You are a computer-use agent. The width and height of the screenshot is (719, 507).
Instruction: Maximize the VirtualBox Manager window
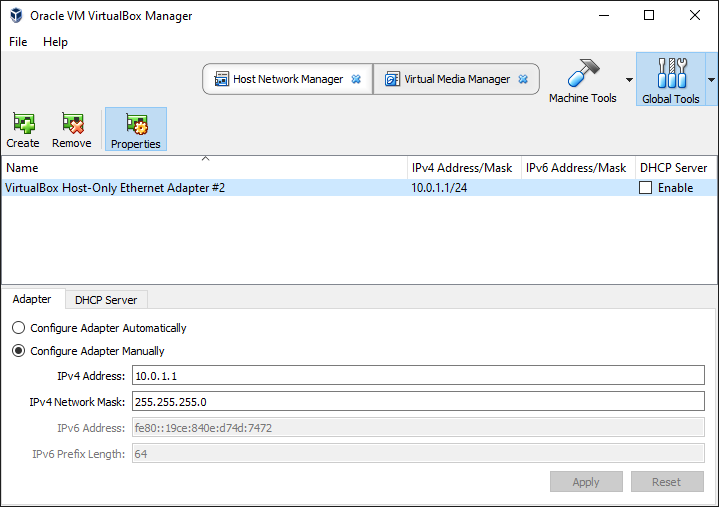tap(649, 15)
